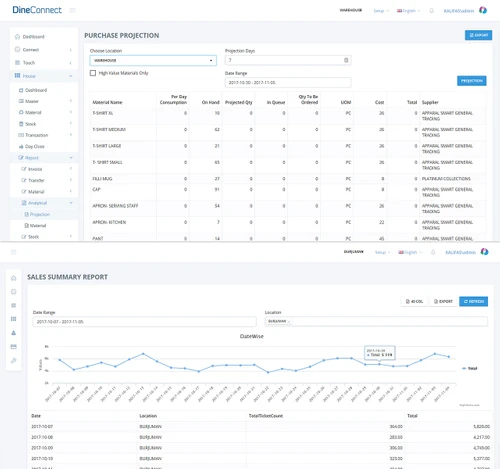
Task: Click the 40 COL button
Action: [x=414, y=301]
